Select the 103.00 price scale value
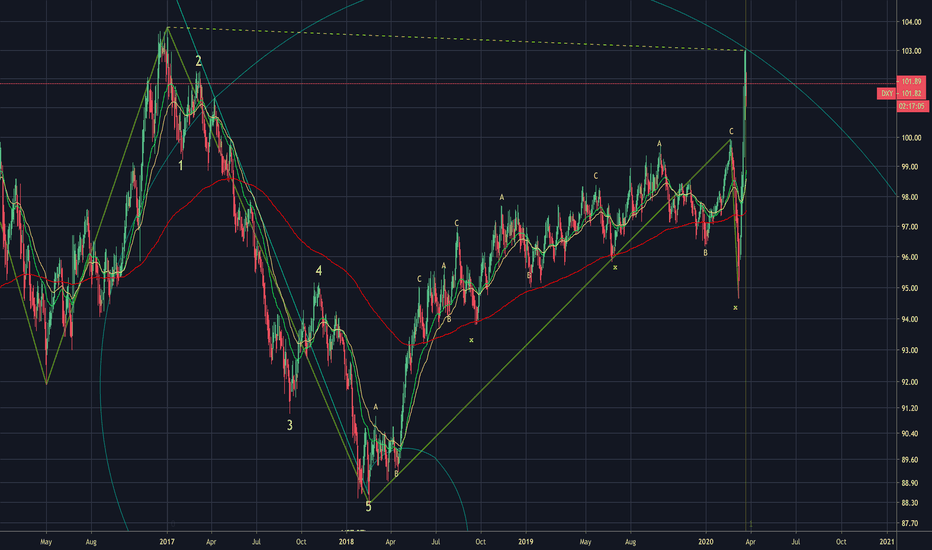Image resolution: width=932 pixels, height=550 pixels. pos(911,51)
